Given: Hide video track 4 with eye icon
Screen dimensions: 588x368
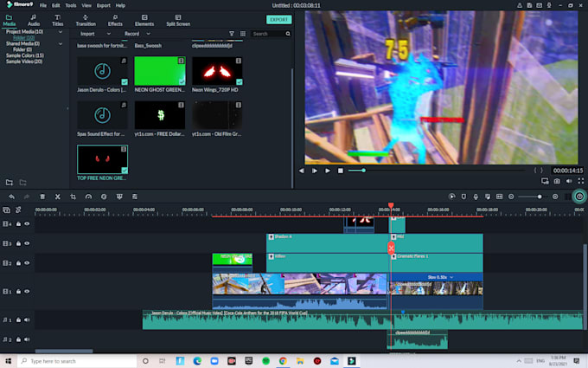Looking at the screenshot, I should tap(27, 223).
